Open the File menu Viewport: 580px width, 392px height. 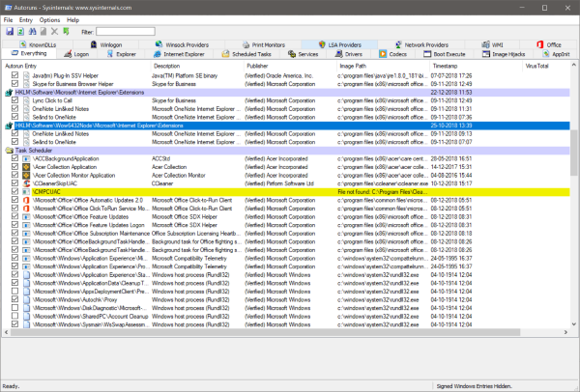click(x=8, y=20)
